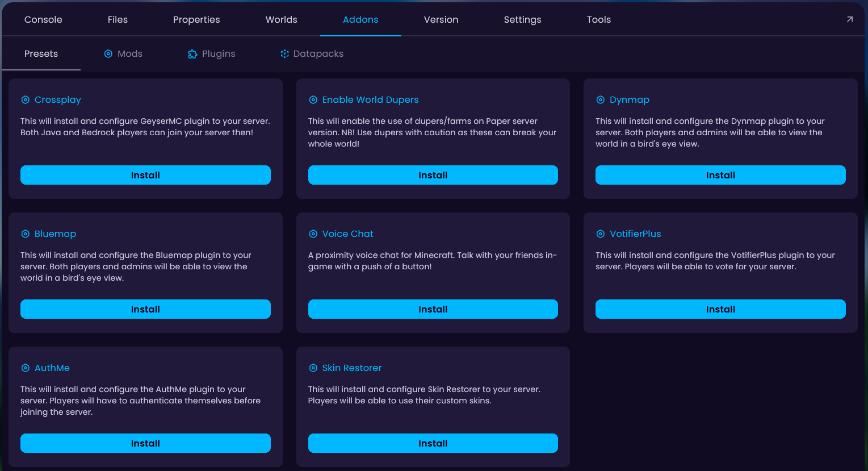Image resolution: width=868 pixels, height=471 pixels.
Task: Select the Addons tab
Action: click(360, 19)
